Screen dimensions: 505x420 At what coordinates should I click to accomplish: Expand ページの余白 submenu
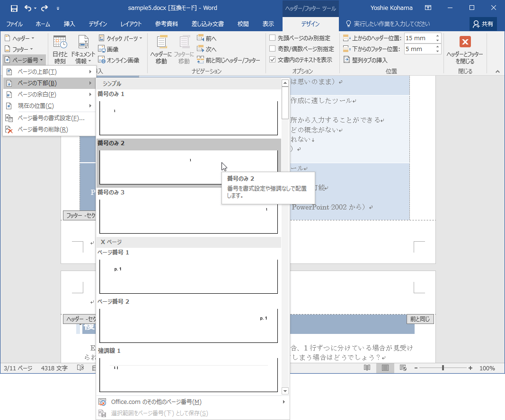point(49,94)
